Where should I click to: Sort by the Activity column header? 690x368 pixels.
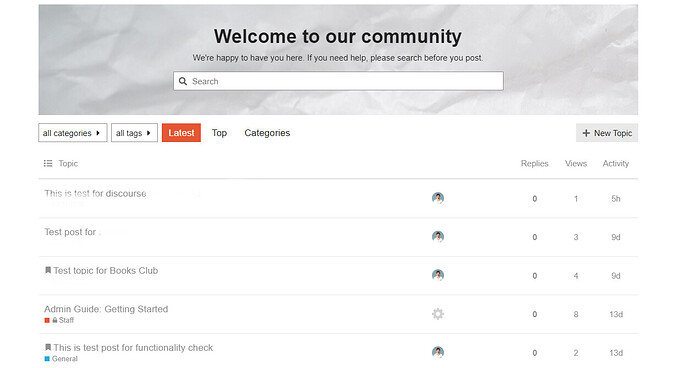coord(616,163)
